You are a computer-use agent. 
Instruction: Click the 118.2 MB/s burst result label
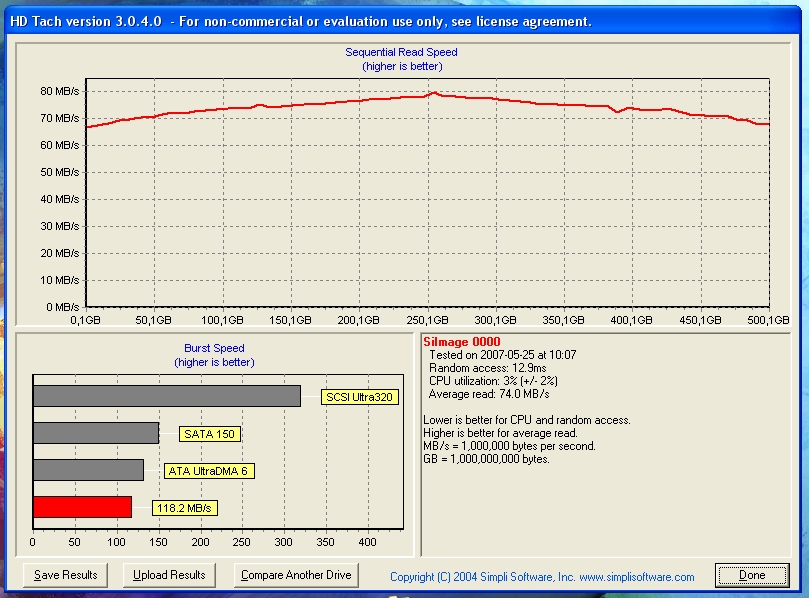pyautogui.click(x=185, y=508)
